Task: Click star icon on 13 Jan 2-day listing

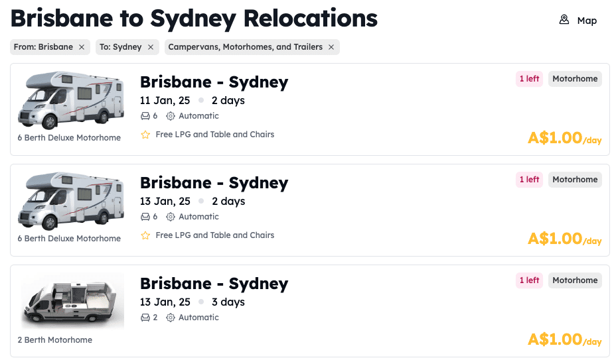Action: click(x=145, y=235)
